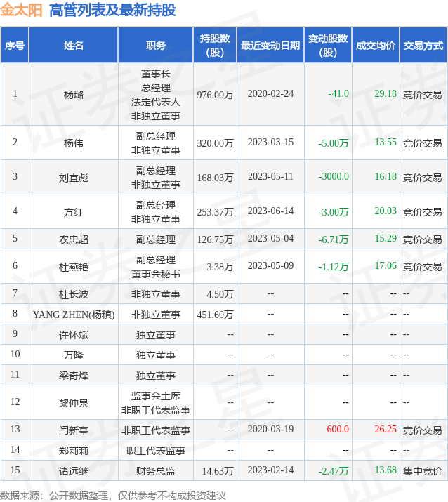Screen dimensions: 448x502
Task: Select the name 万隆
Action: coord(73,355)
